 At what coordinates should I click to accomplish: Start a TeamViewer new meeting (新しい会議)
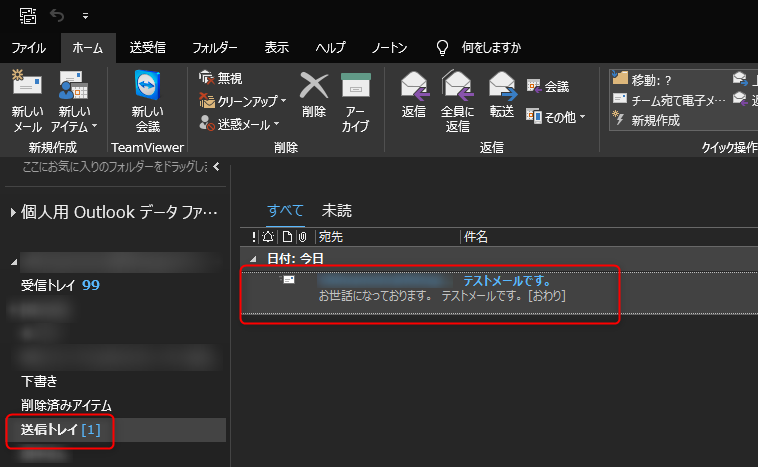coord(147,85)
